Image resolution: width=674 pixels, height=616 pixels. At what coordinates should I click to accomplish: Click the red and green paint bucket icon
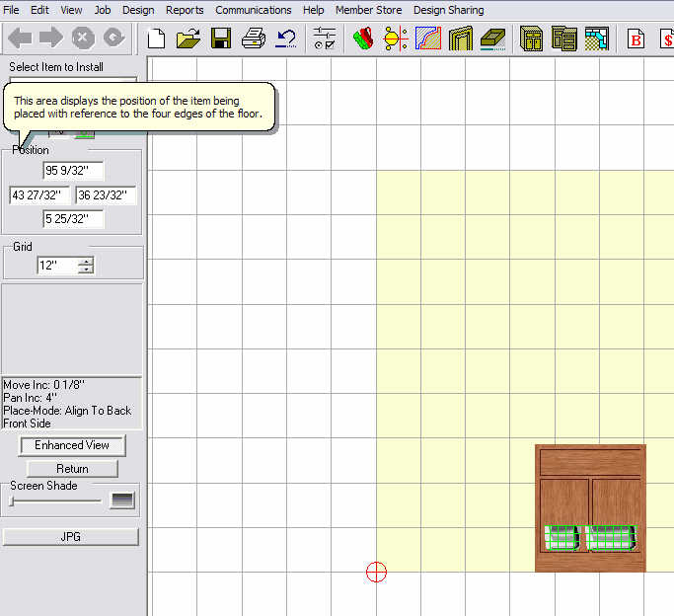point(363,38)
